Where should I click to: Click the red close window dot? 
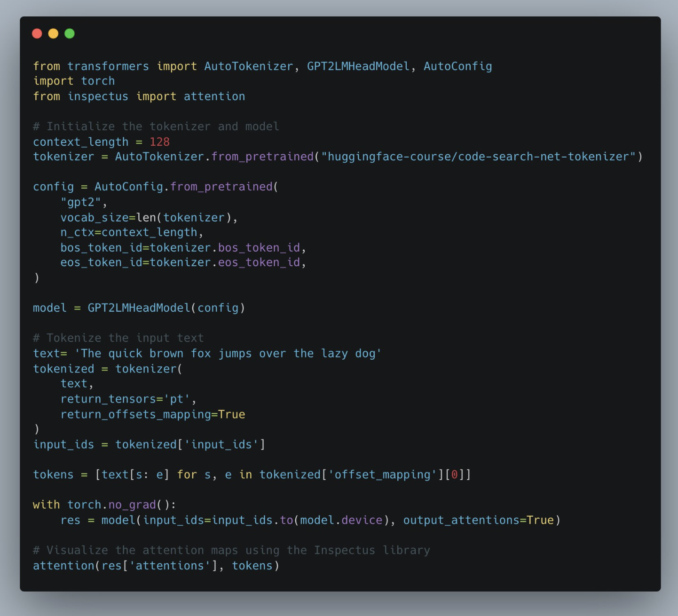tap(37, 33)
